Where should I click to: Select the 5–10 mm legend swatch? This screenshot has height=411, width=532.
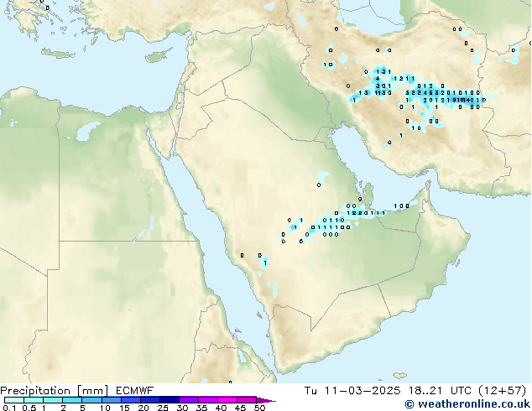click(x=92, y=400)
